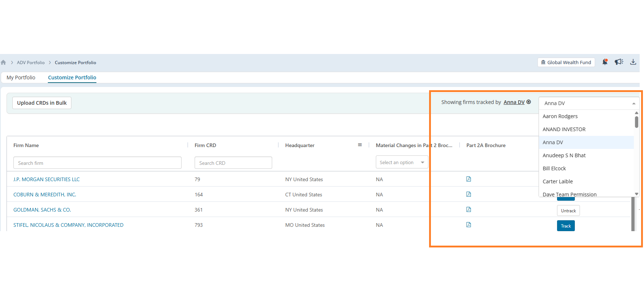Open Part 2A brochure PDF for J.P. Morgan
The height and width of the screenshot is (292, 644).
(469, 179)
